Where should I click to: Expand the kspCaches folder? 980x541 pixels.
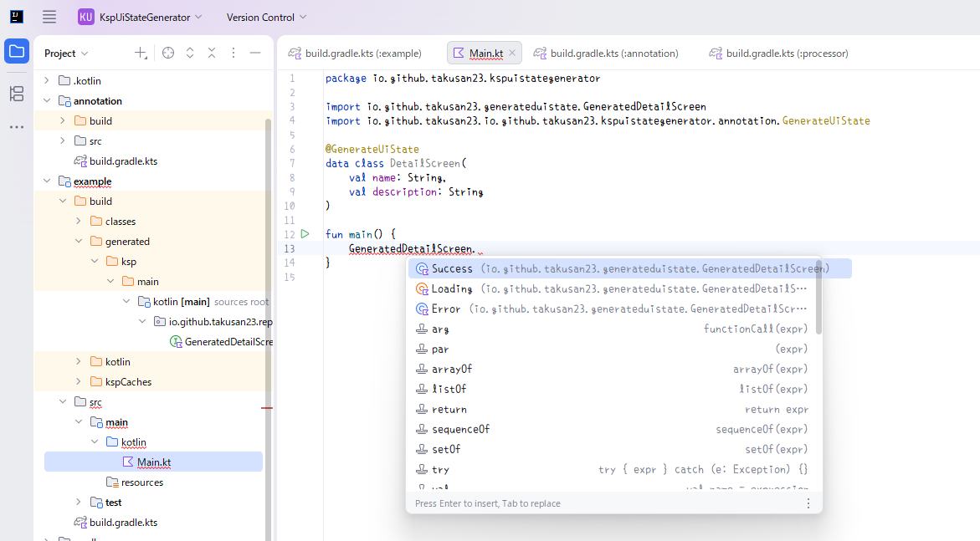tap(79, 382)
